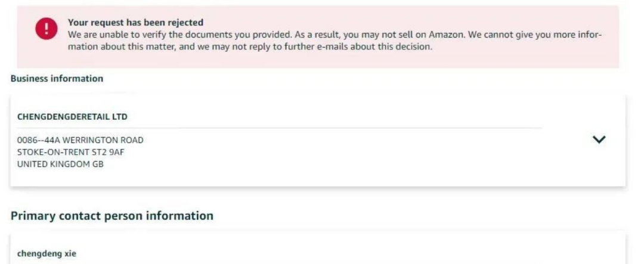Select the "Business information" section heading
The height and width of the screenshot is (264, 644).
pyautogui.click(x=57, y=79)
